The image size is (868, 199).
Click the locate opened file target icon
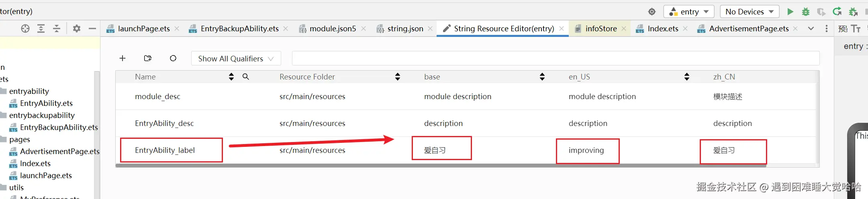pos(25,28)
